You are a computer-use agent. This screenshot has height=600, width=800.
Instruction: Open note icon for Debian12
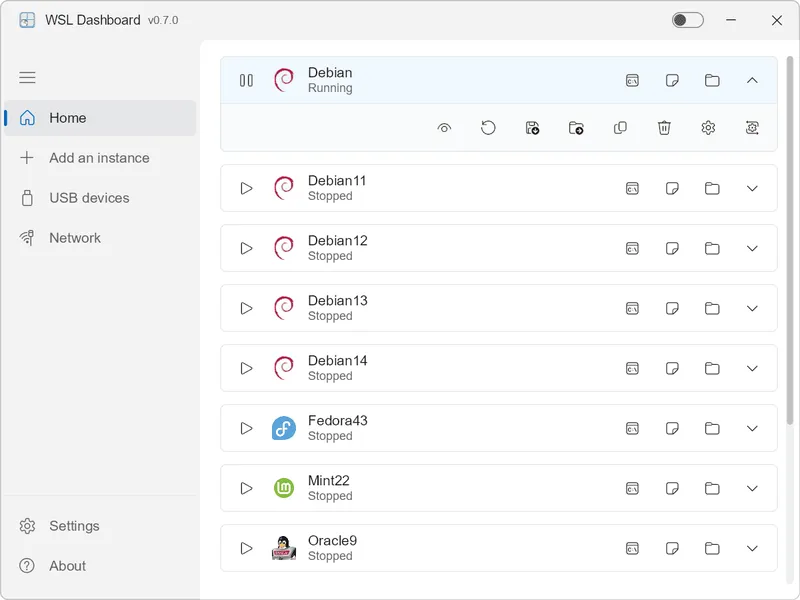coord(672,248)
